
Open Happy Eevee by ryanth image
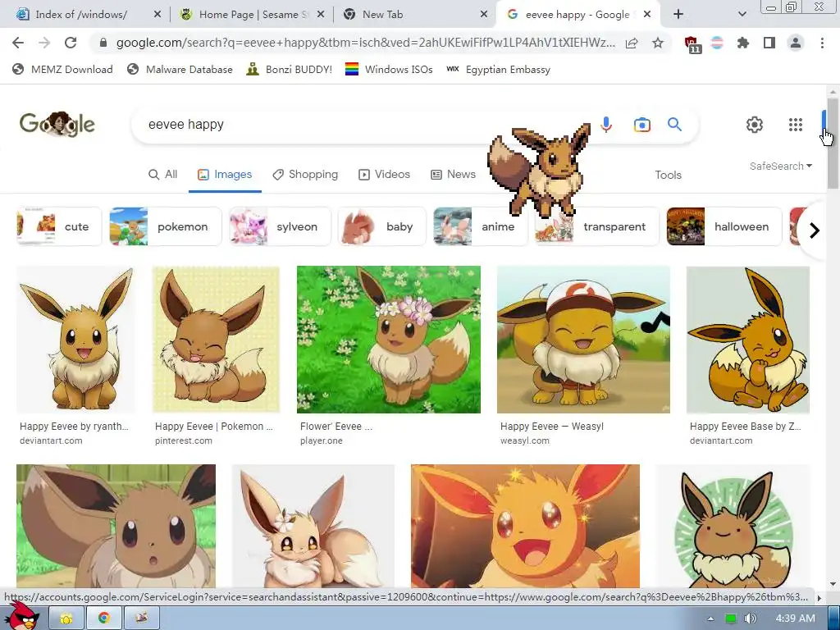pyautogui.click(x=75, y=340)
